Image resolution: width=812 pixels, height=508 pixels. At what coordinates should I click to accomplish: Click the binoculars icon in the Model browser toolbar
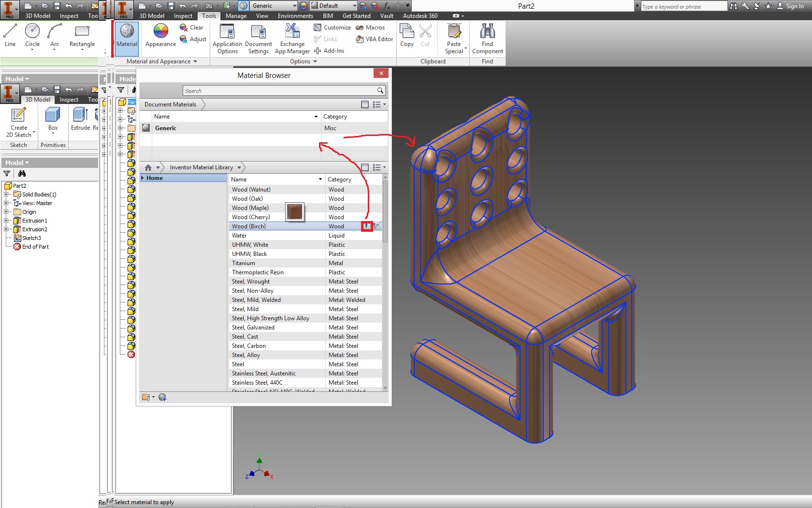(x=22, y=174)
